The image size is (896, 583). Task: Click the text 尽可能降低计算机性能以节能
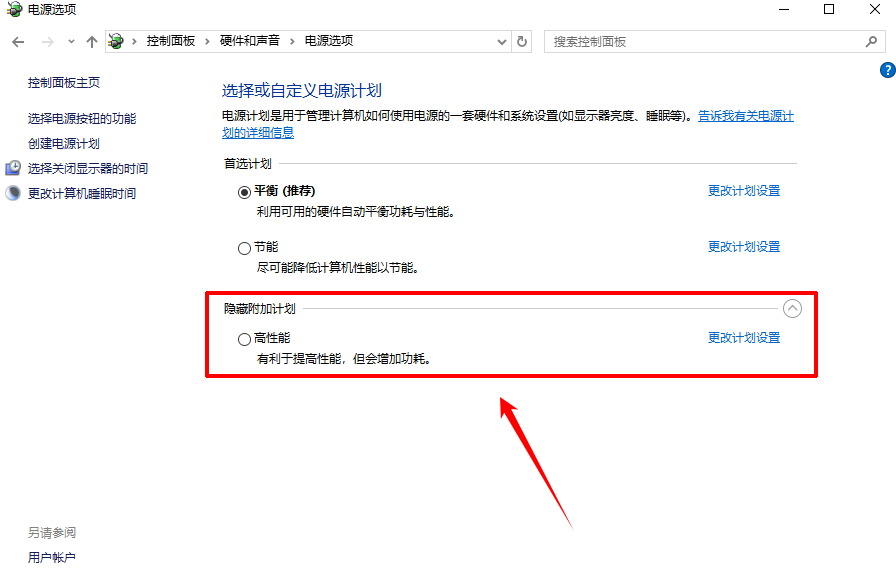pos(338,268)
